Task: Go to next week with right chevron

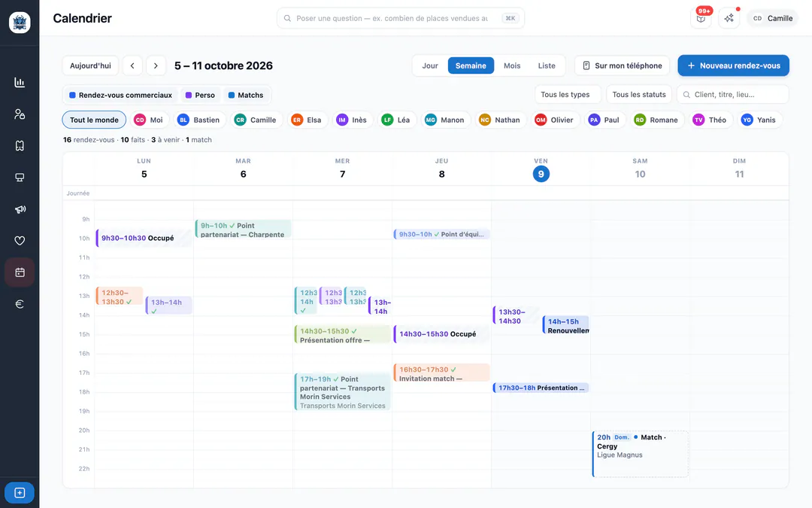Action: click(156, 65)
